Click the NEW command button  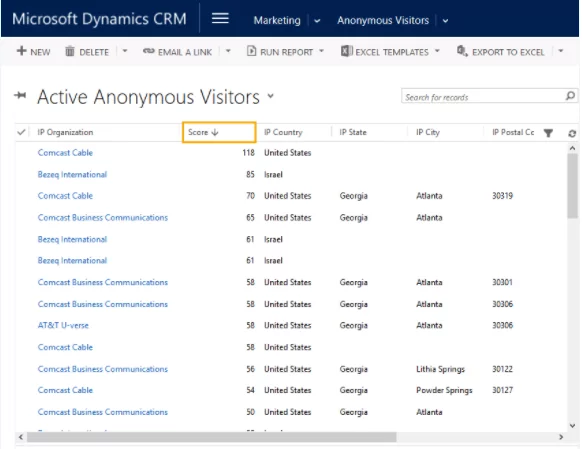click(33, 52)
